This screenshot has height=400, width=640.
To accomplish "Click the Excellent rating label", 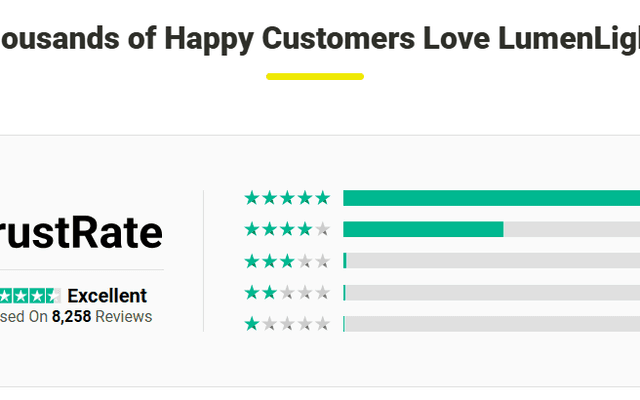I will coord(107,296).
